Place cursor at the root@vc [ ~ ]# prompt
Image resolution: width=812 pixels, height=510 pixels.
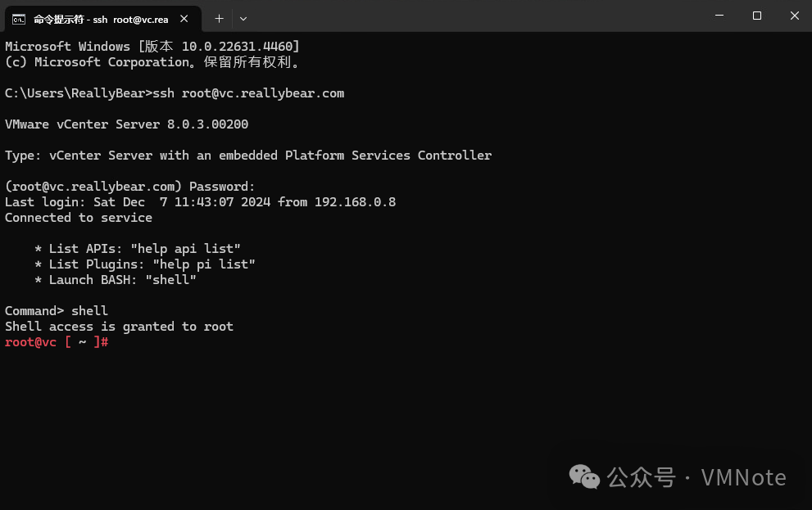(x=57, y=342)
